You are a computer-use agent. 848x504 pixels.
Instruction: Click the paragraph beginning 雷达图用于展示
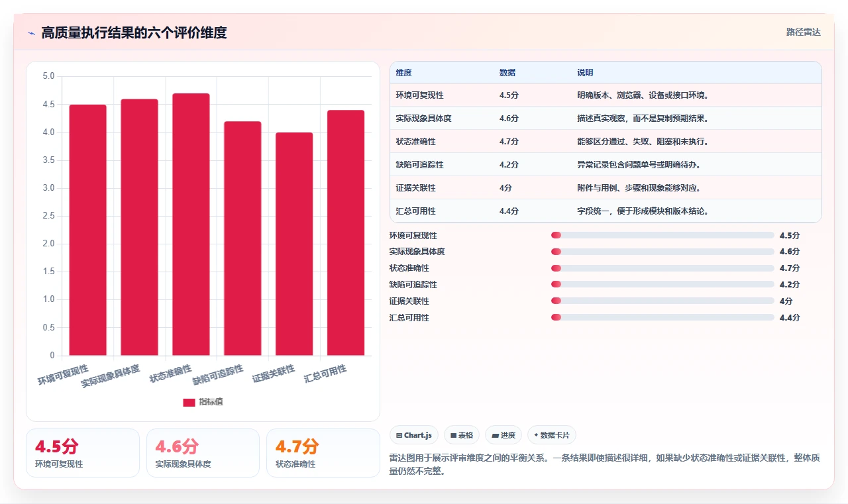605,464
